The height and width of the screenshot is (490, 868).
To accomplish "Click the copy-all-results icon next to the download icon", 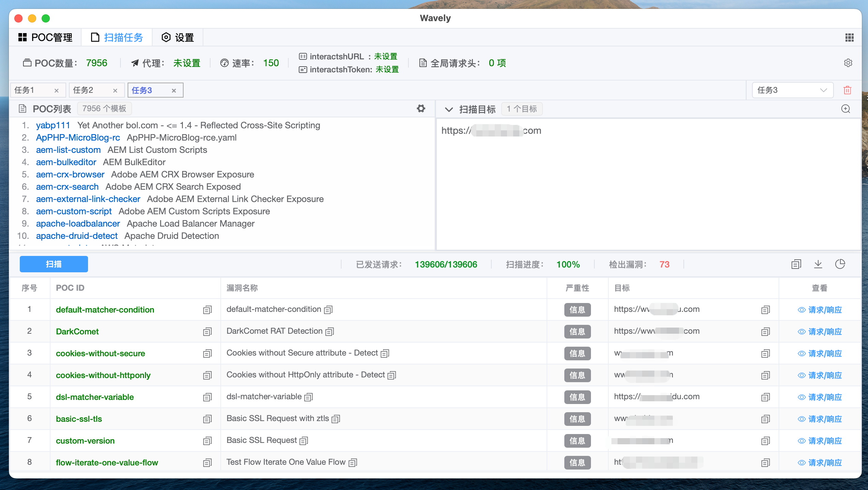I will tap(796, 264).
